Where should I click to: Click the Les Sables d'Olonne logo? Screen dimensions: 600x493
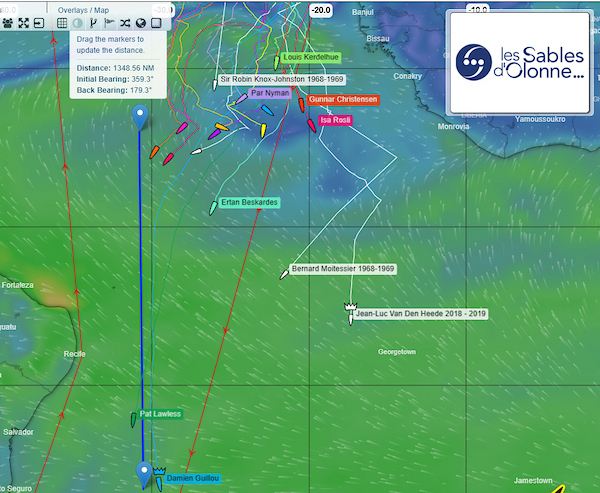pyautogui.click(x=520, y=63)
